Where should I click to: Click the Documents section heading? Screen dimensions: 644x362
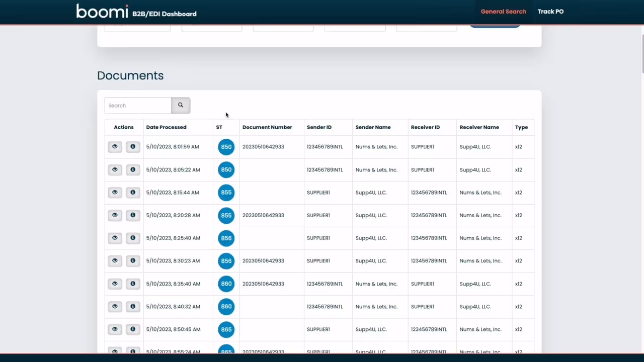(x=130, y=75)
